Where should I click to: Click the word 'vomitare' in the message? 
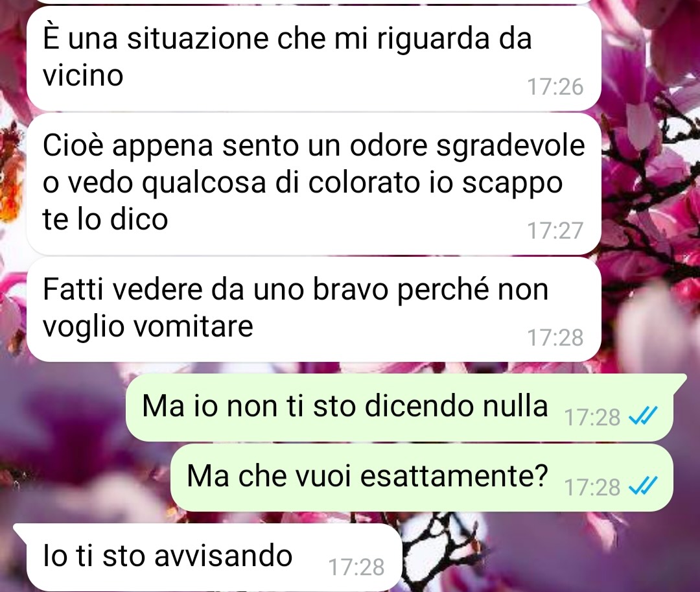(194, 326)
